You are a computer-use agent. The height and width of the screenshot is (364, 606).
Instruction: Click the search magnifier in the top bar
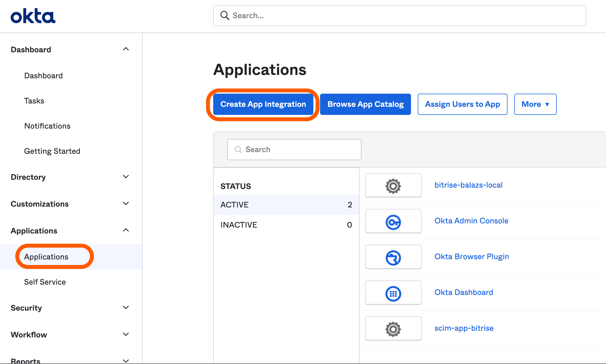pyautogui.click(x=224, y=16)
